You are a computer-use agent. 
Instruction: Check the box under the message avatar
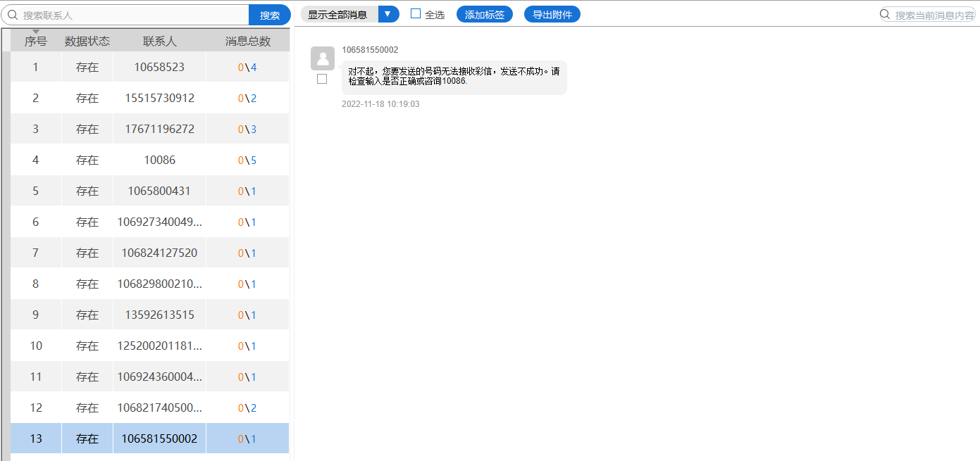(322, 79)
